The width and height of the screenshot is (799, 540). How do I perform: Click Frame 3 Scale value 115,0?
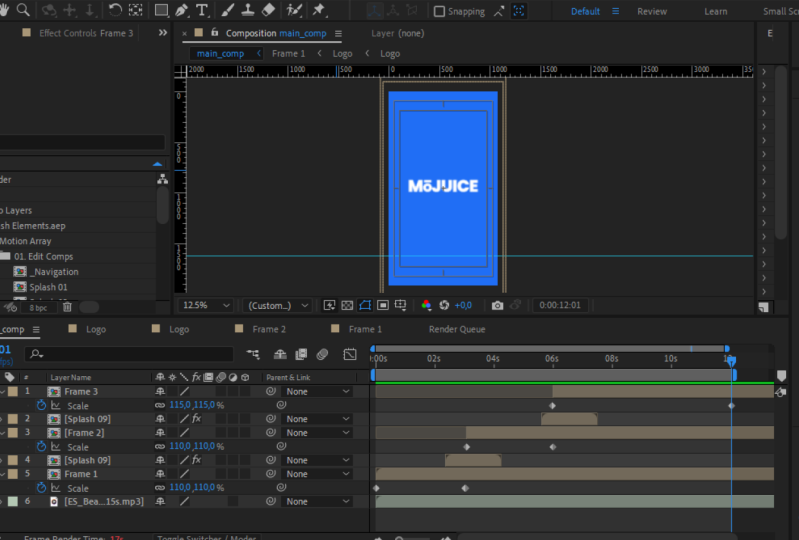click(x=180, y=405)
